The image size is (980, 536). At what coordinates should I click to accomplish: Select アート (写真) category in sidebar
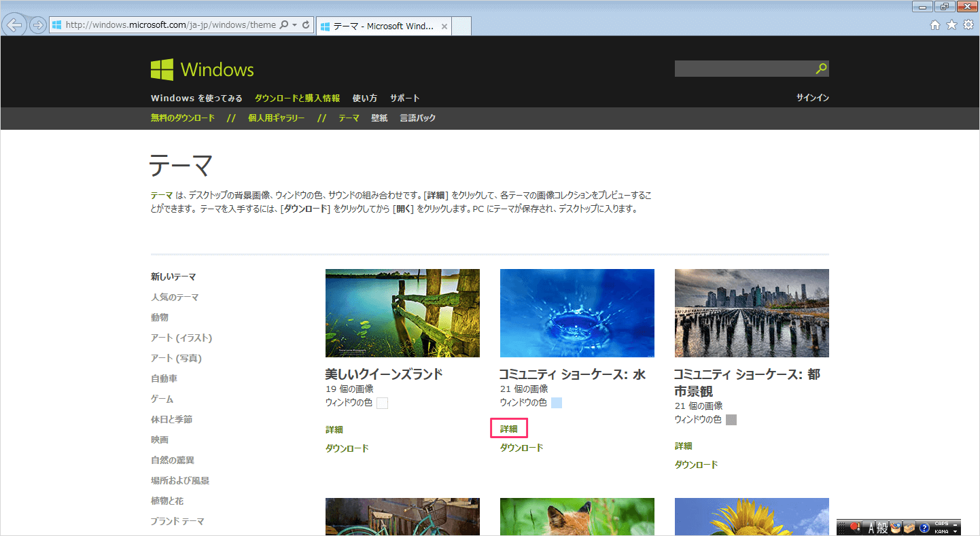176,359
